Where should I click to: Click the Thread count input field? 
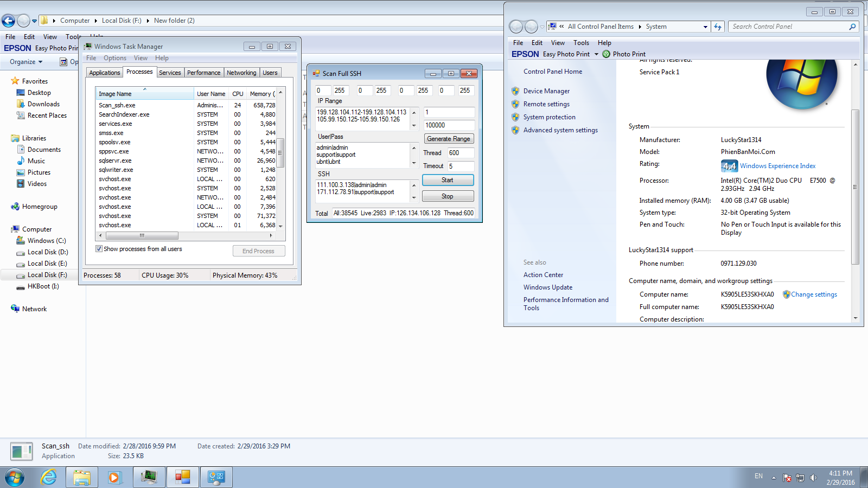pyautogui.click(x=460, y=153)
